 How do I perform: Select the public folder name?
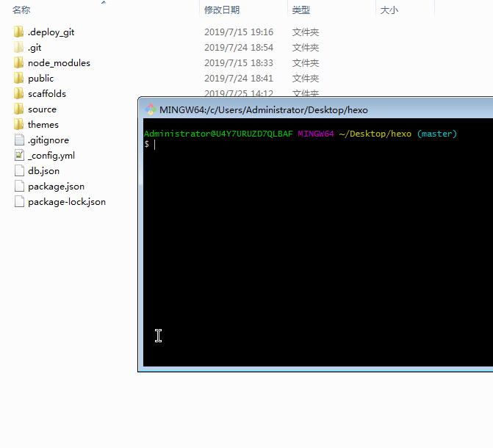[x=41, y=79]
